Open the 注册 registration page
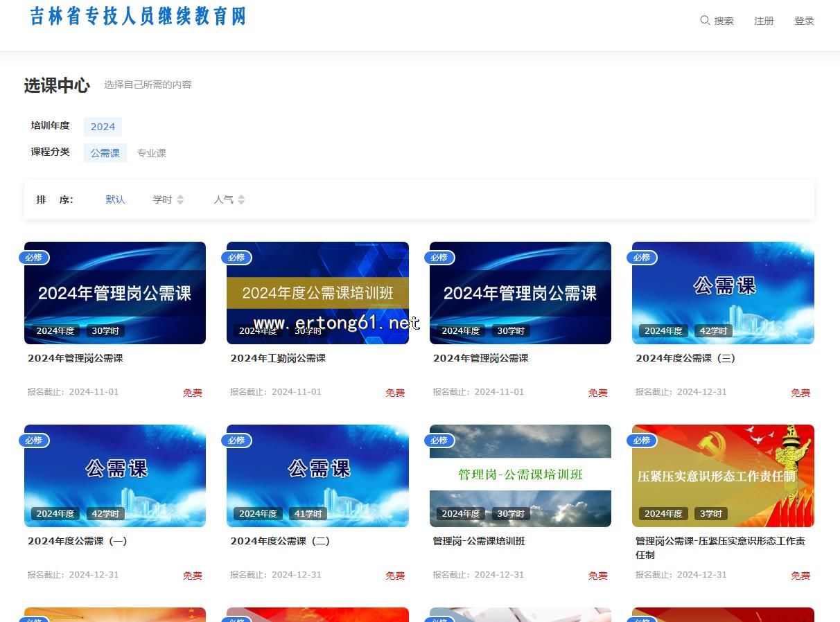 coord(764,21)
